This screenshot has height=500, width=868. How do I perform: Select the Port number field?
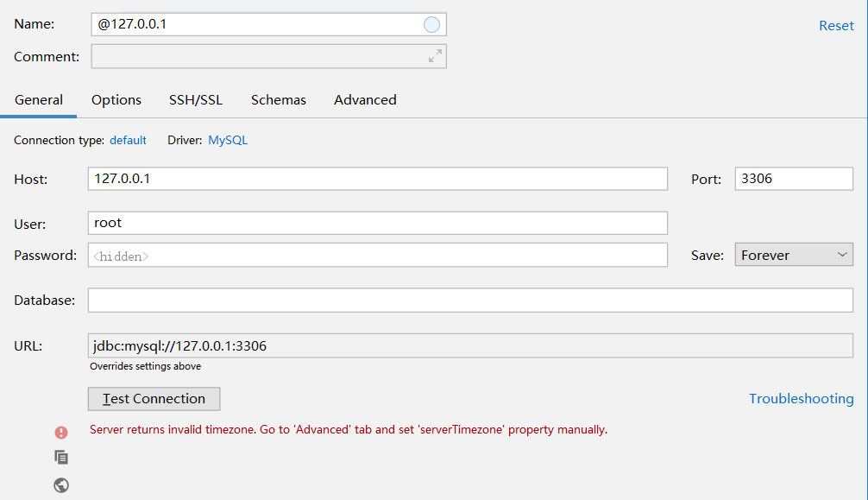[x=793, y=179]
